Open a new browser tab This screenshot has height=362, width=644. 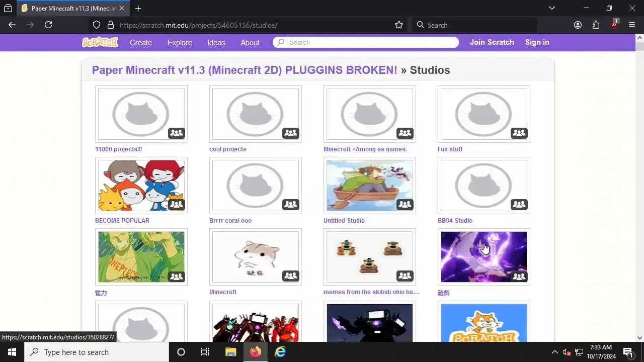[x=138, y=8]
